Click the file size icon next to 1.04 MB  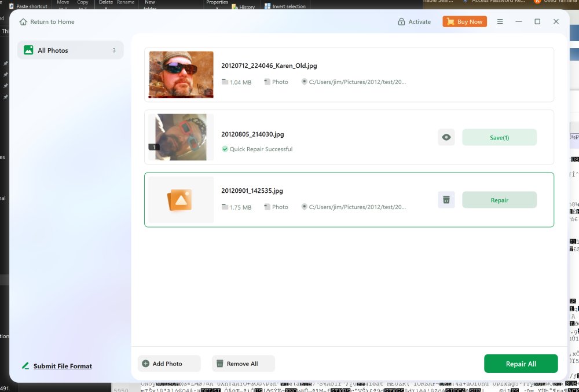[x=225, y=82]
